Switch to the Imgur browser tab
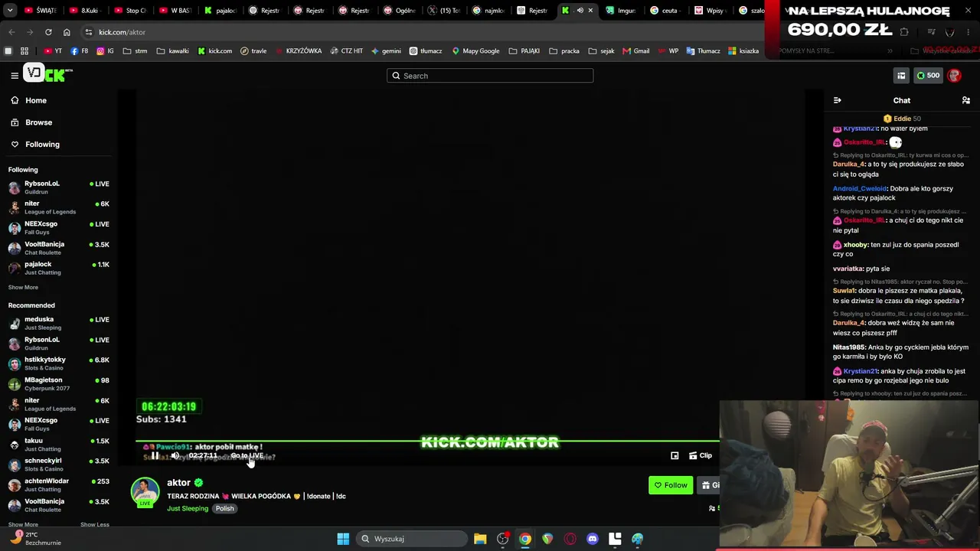 pos(622,11)
